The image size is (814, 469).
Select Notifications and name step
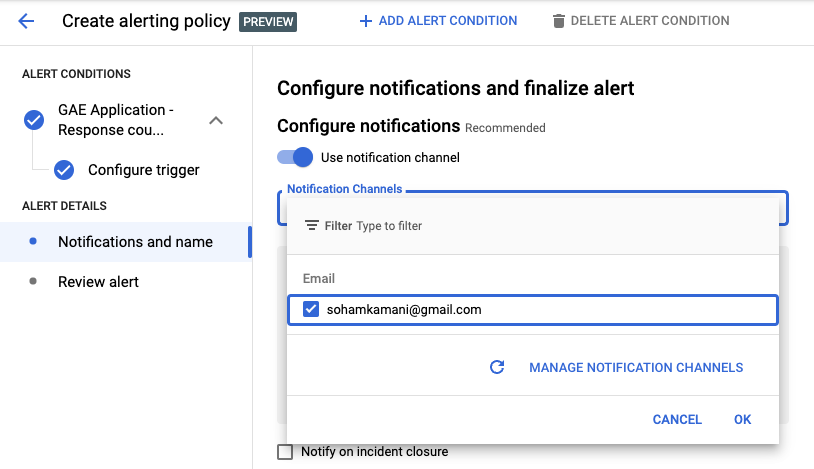click(135, 242)
